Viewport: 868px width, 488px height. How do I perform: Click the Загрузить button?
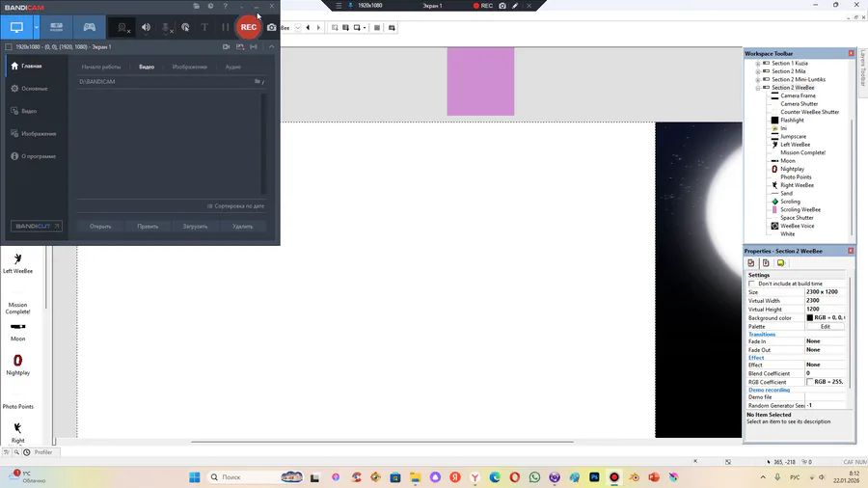click(x=195, y=227)
